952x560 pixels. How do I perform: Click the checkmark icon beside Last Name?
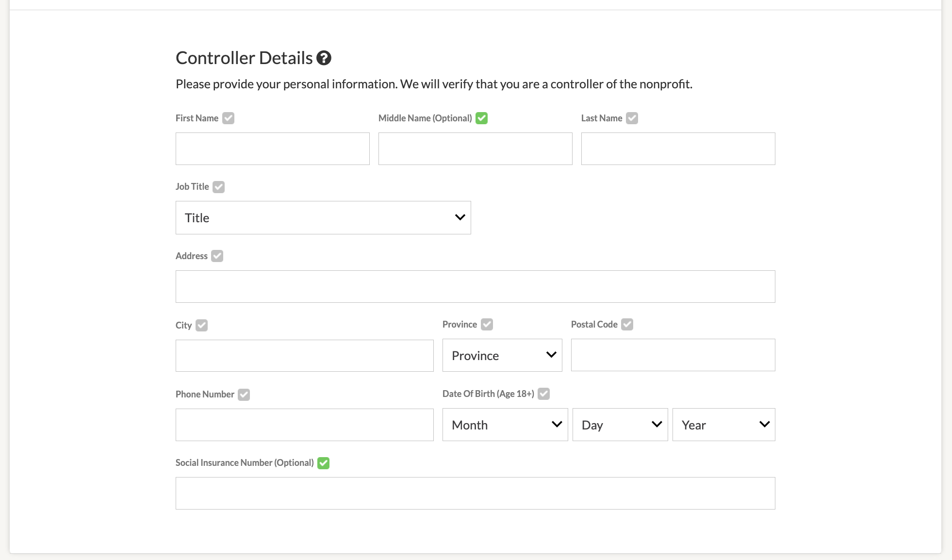point(632,118)
